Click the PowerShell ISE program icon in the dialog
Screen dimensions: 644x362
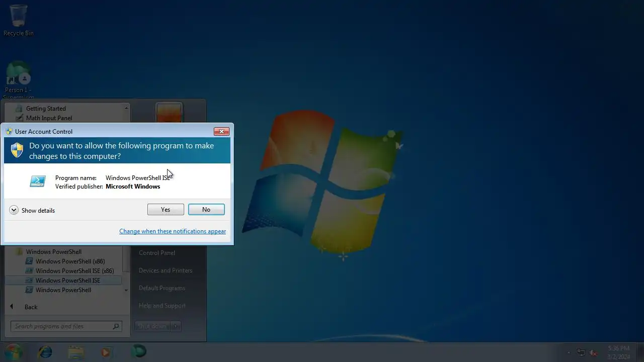pyautogui.click(x=38, y=182)
